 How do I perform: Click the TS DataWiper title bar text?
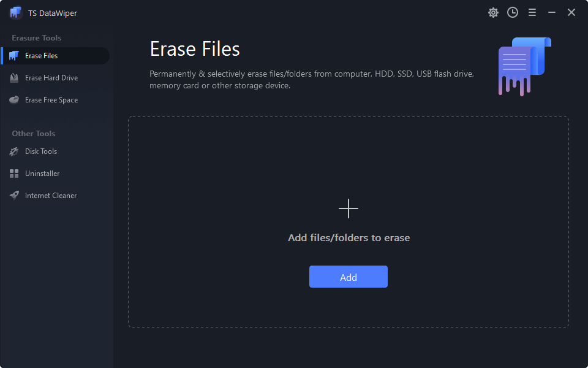(53, 12)
